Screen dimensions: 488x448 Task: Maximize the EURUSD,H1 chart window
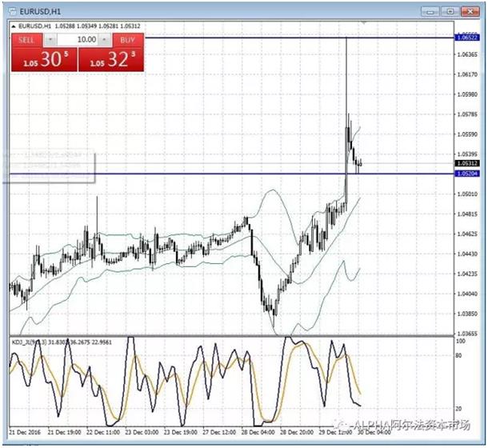click(x=450, y=10)
